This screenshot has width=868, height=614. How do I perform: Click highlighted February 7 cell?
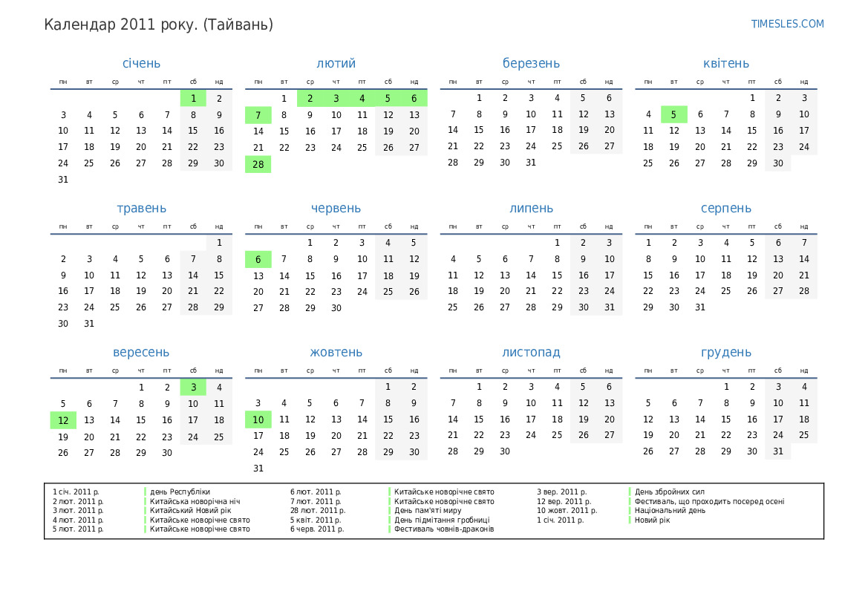(258, 115)
